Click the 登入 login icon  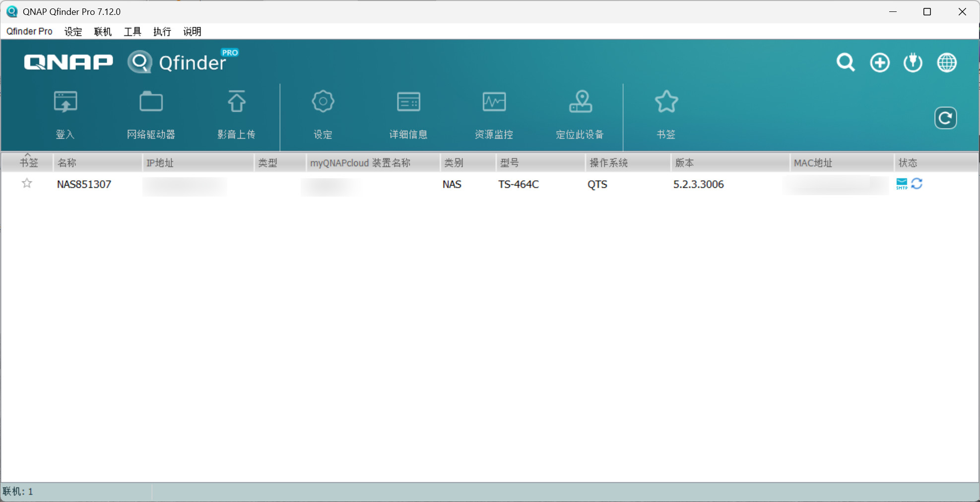(x=65, y=102)
